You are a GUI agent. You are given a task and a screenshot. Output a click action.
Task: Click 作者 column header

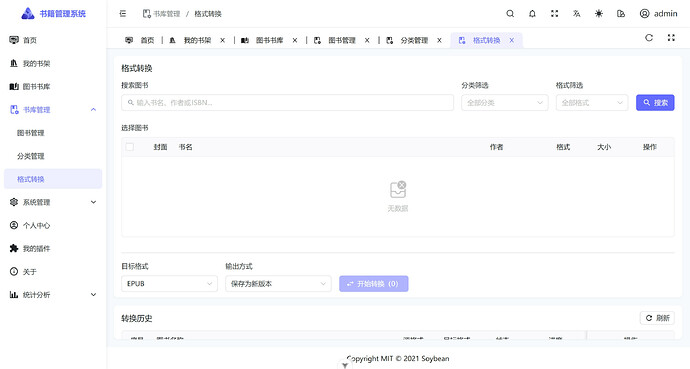(x=496, y=147)
